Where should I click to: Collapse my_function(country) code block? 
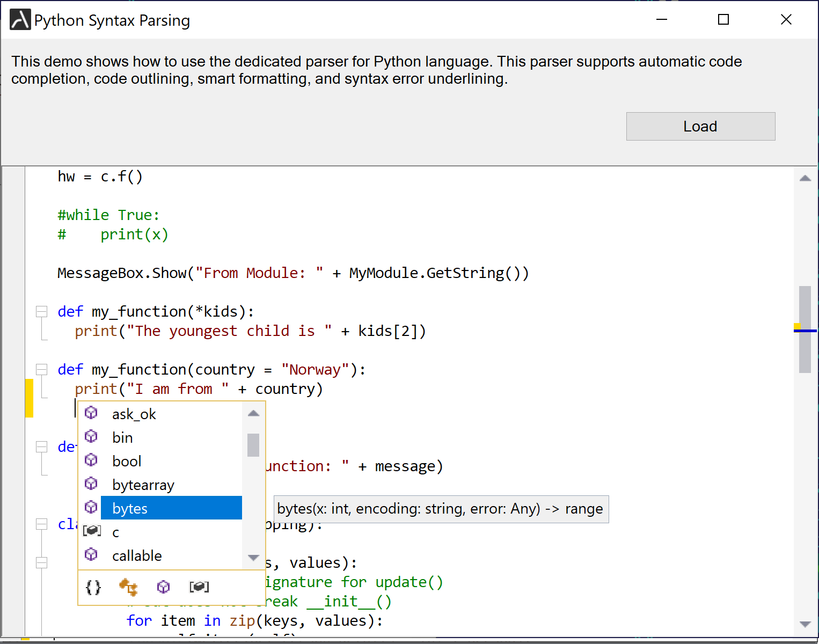pos(41,369)
